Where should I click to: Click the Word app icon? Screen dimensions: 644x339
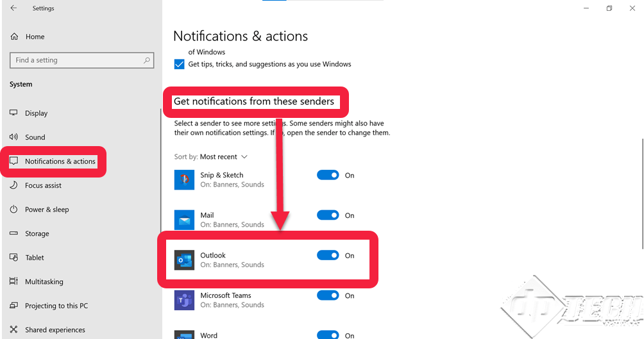[x=184, y=335]
